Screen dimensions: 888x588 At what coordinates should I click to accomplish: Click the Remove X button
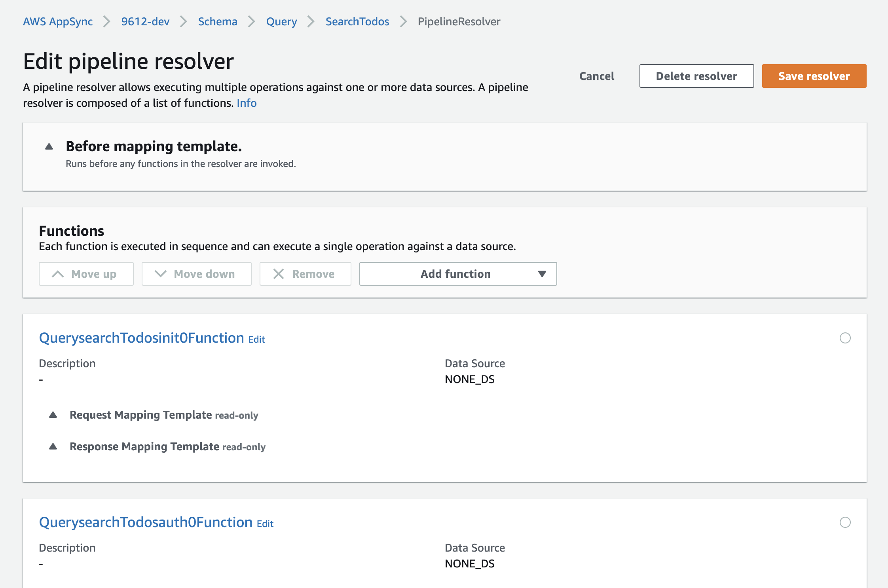(x=305, y=274)
